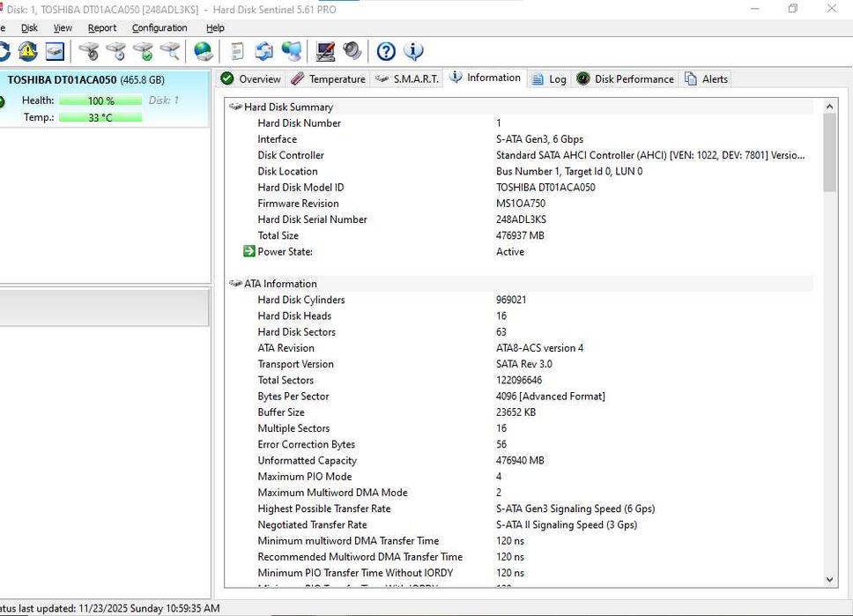
Task: Open help via blue question mark icon
Action: coord(386,51)
